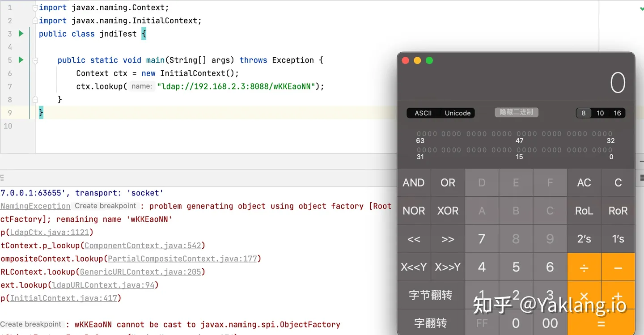Click the 1's complement key
644x335 pixels.
pos(618,239)
